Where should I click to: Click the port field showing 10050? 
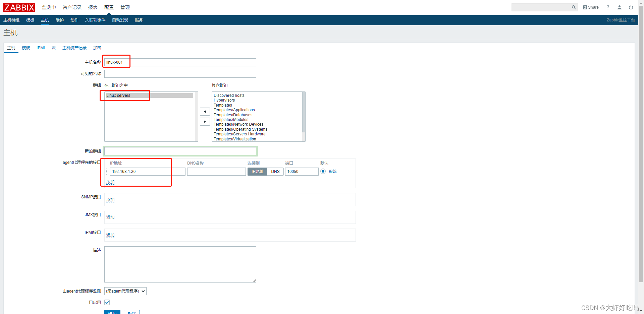302,172
